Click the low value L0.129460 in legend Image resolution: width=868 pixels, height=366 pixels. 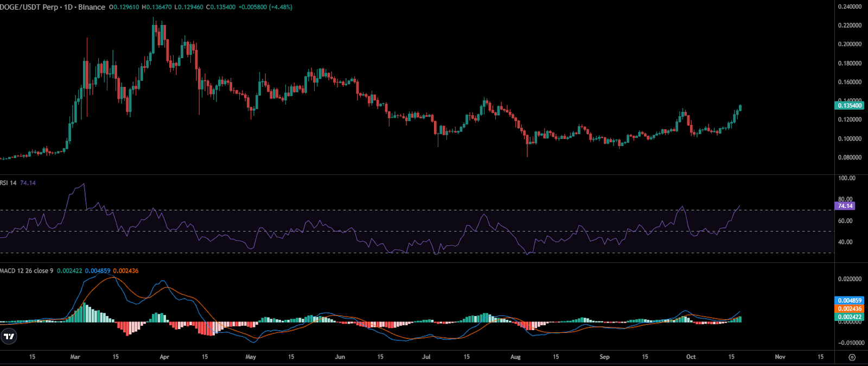coord(189,7)
